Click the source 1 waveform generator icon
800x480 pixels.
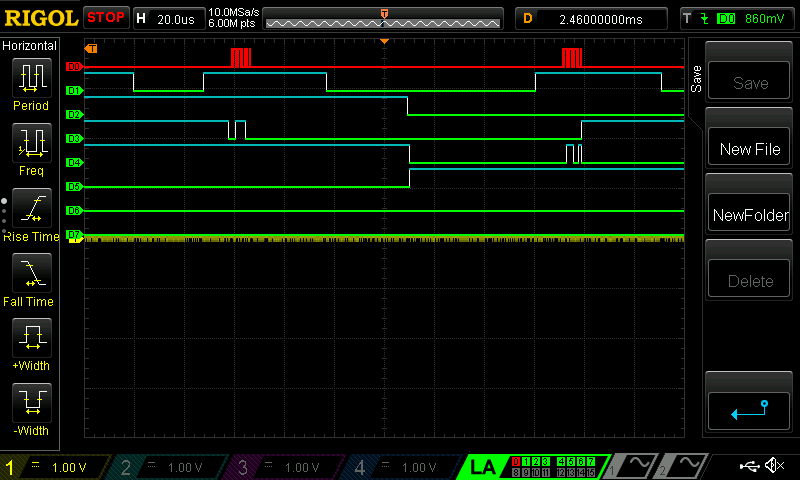[631, 466]
